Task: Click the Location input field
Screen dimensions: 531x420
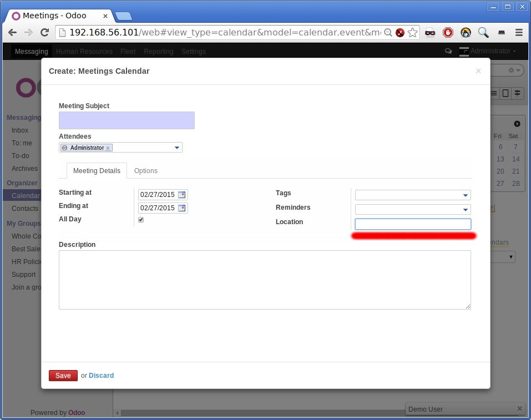Action: tap(413, 224)
